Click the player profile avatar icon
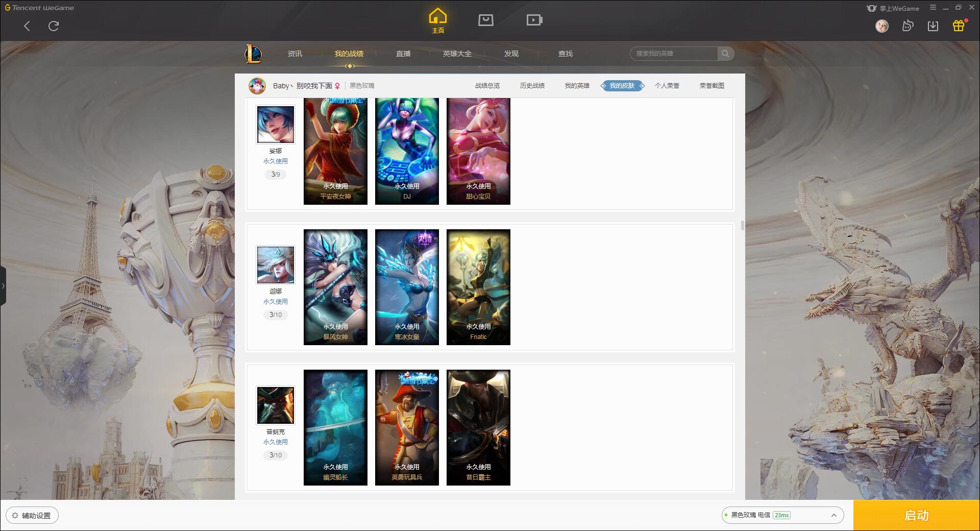 click(x=257, y=86)
